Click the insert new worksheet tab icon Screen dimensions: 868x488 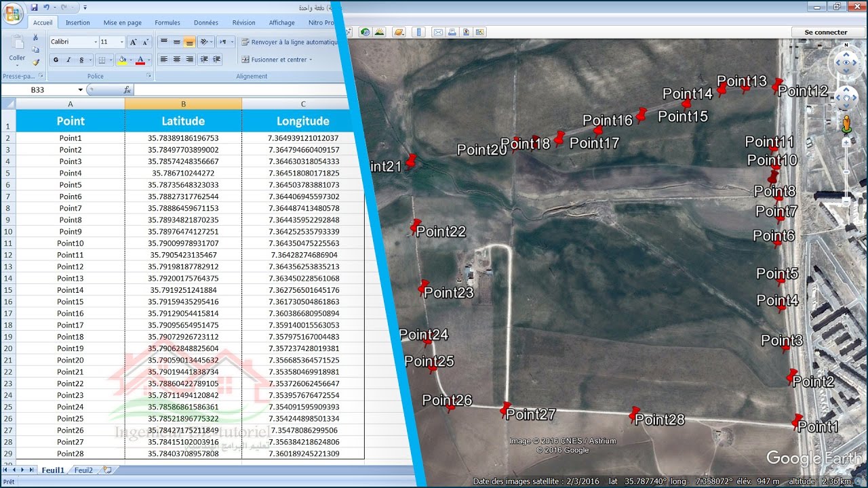click(x=107, y=470)
